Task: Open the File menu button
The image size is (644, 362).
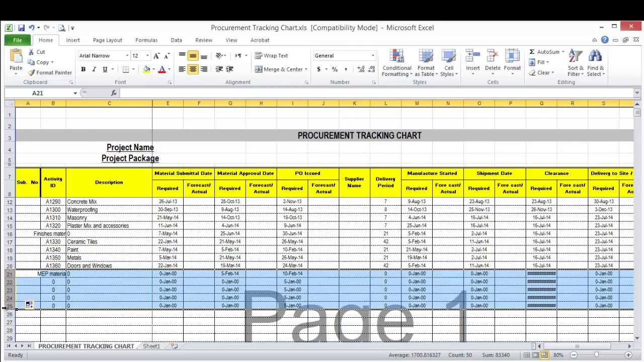Action: tap(17, 40)
